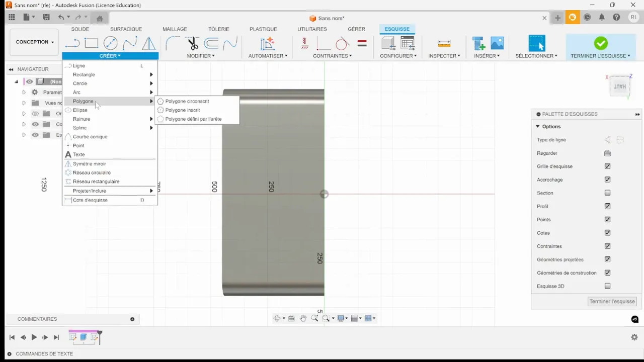Choose Polygone circonscrit from the submenu
The height and width of the screenshot is (362, 644).
[187, 101]
